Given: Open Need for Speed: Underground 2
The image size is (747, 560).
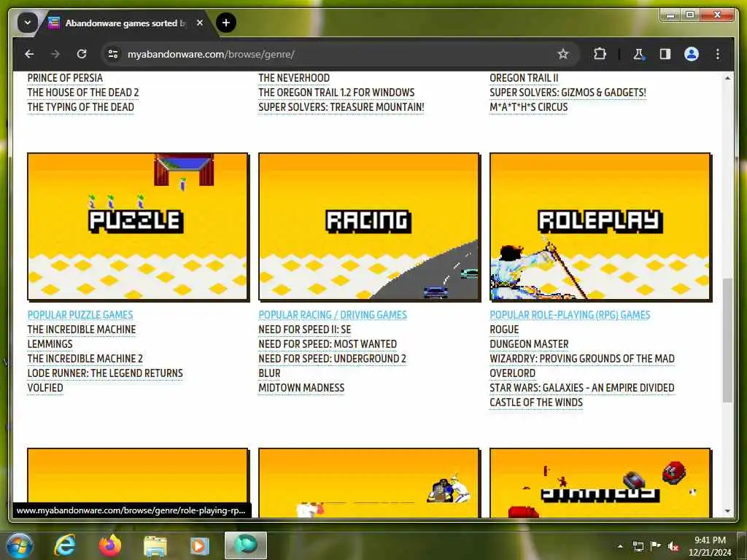Looking at the screenshot, I should pyautogui.click(x=332, y=359).
